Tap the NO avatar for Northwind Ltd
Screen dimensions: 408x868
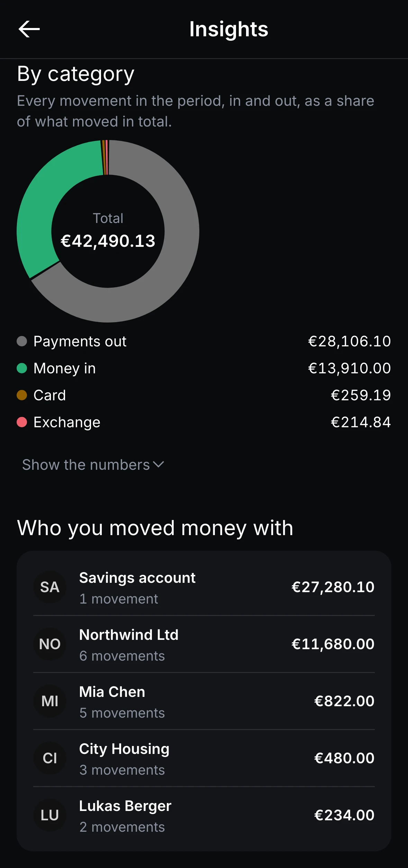coord(50,644)
